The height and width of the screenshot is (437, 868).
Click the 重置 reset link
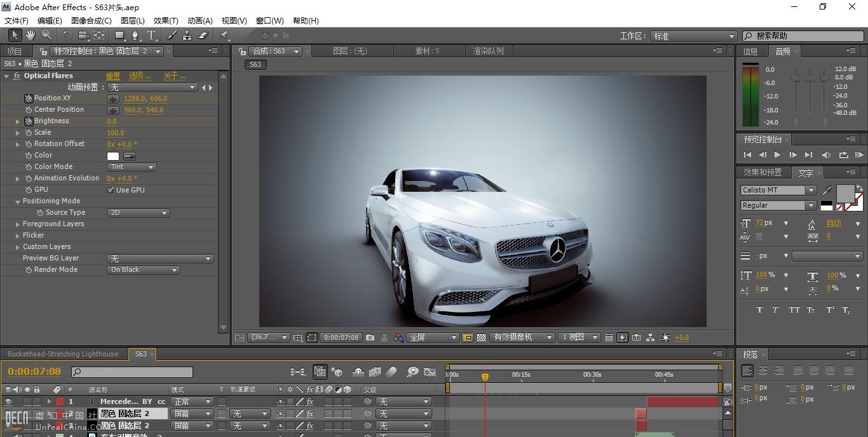click(113, 76)
